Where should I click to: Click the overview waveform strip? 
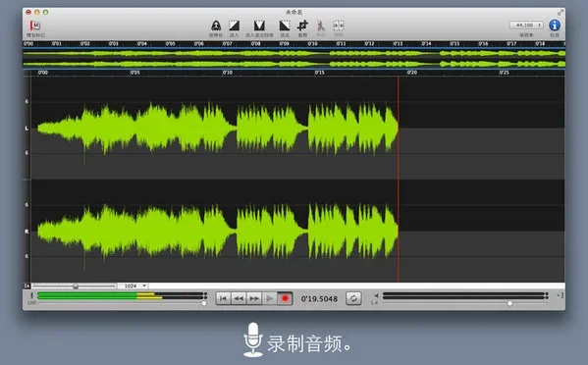tap(294, 59)
